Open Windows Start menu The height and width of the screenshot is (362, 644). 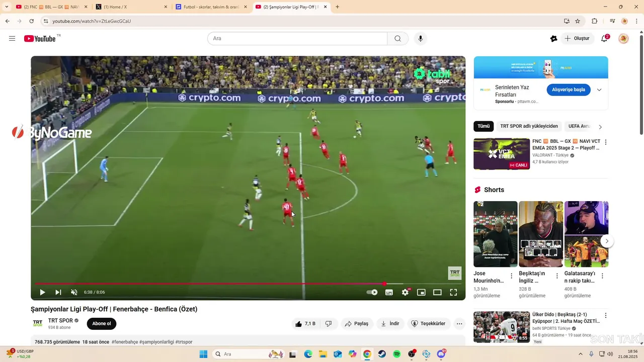(203, 354)
